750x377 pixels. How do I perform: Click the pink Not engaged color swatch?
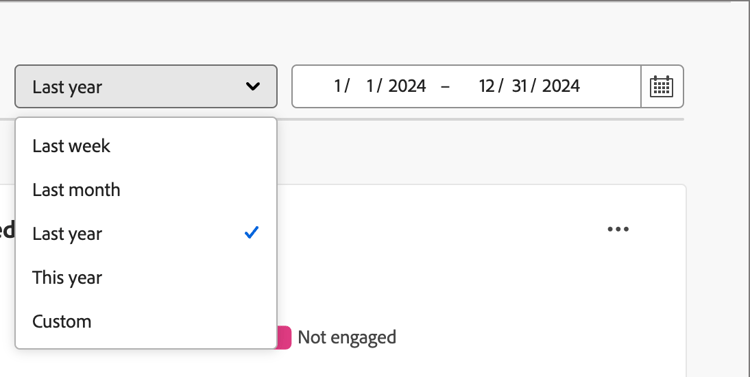(284, 337)
